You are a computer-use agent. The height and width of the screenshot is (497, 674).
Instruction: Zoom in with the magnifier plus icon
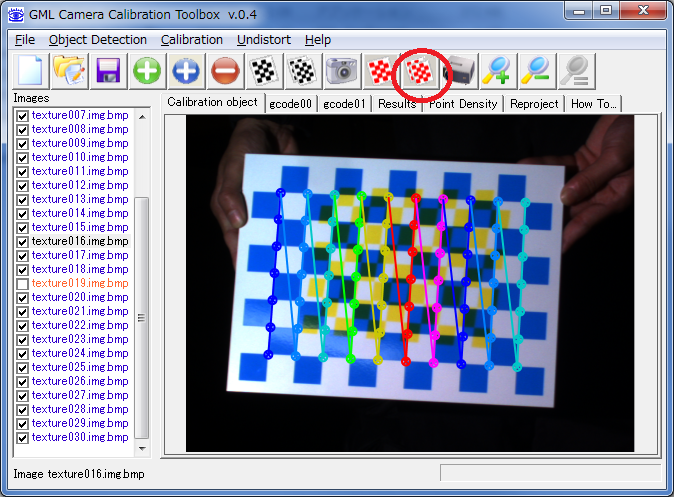(x=497, y=70)
